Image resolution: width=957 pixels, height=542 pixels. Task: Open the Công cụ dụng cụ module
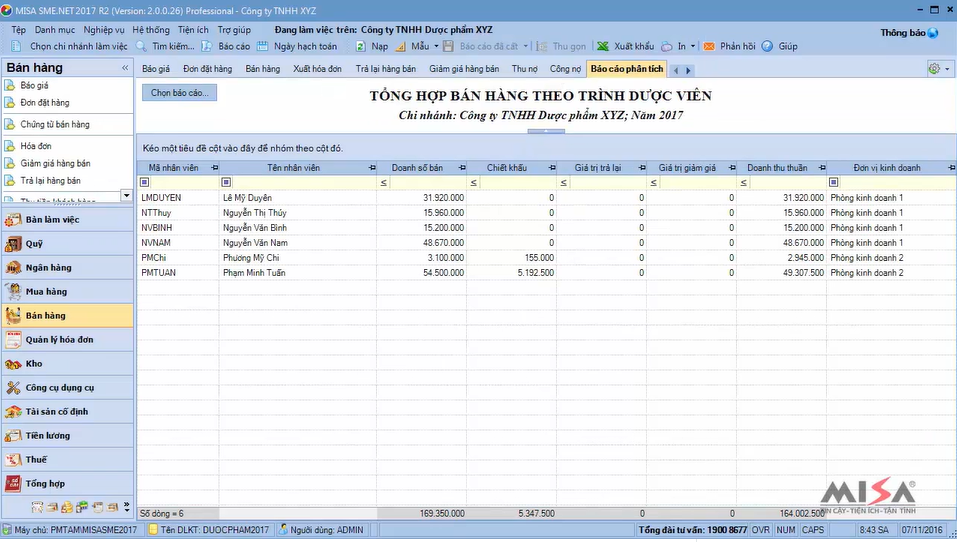point(67,388)
